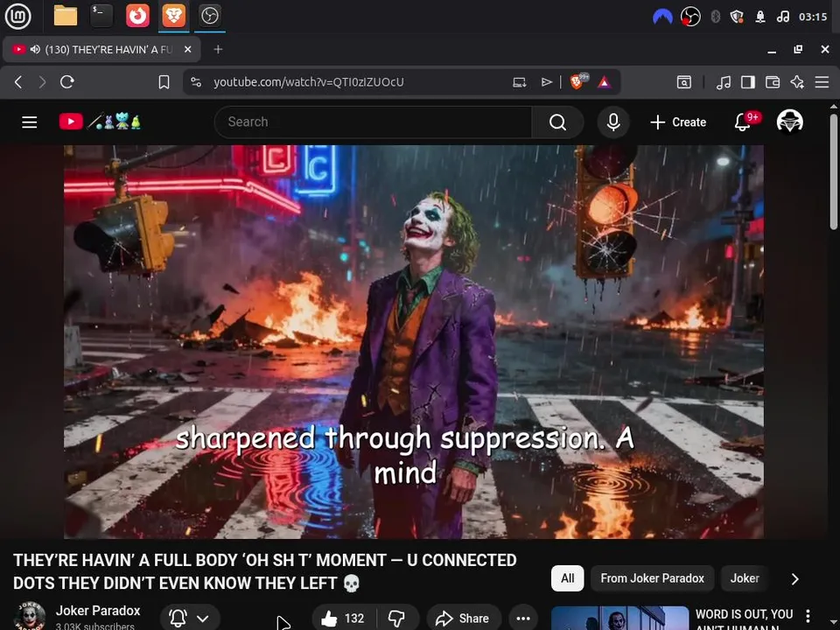Click the Share button
Viewport: 840px width, 630px height.
tap(464, 619)
